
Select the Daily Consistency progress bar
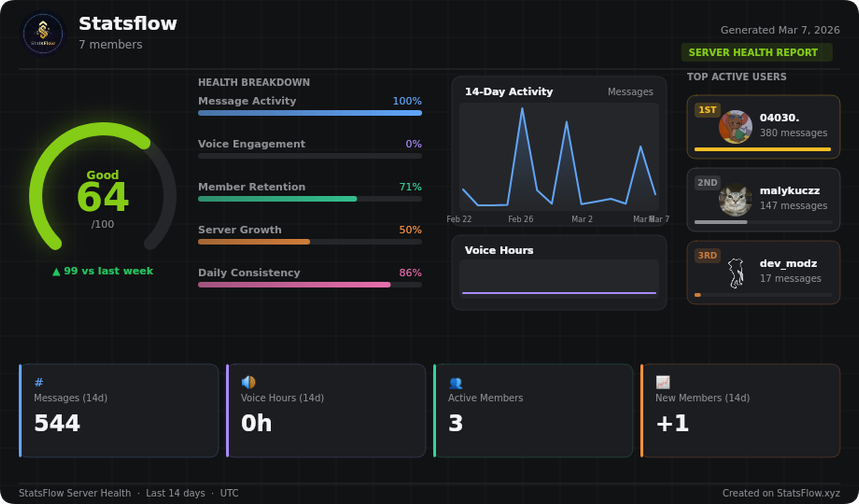pos(310,285)
